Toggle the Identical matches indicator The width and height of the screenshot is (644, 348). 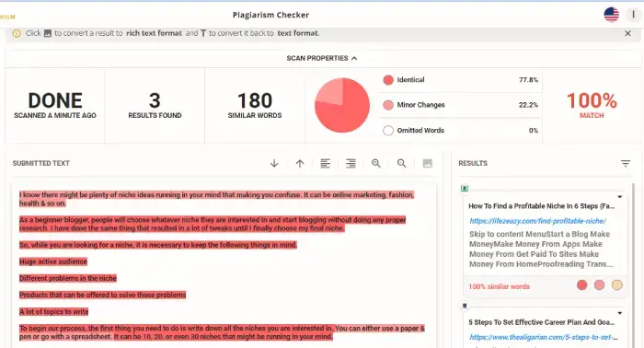(x=388, y=80)
